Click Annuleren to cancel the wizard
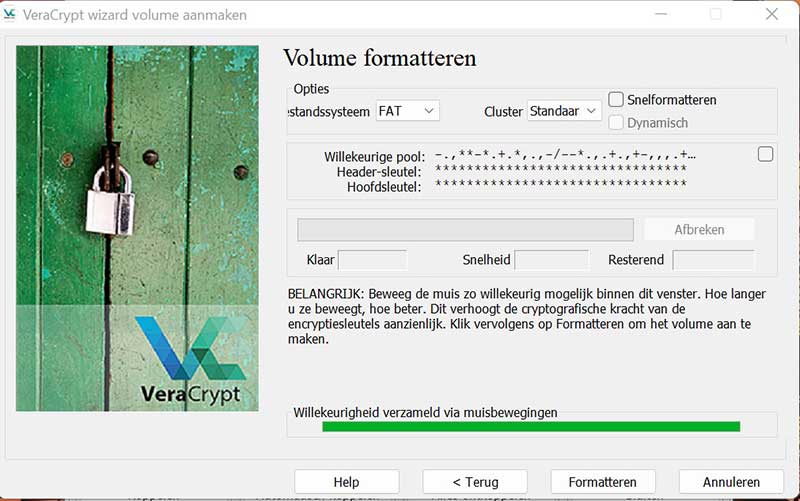Screen dimensions: 800x501 (731, 482)
